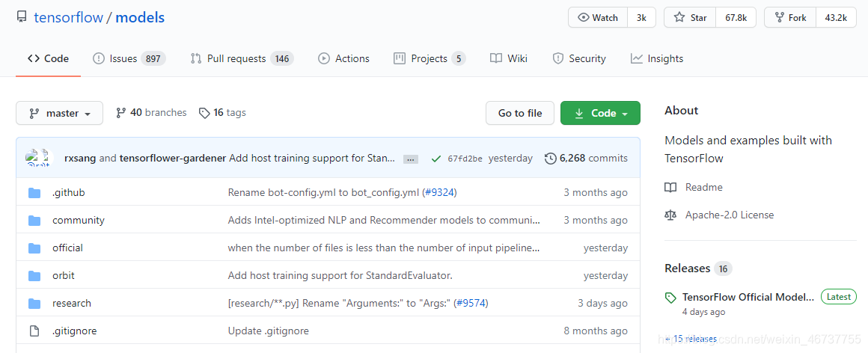Screen dimensions: 868x353
Task: Expand the commit message ellipsis button
Action: (410, 159)
